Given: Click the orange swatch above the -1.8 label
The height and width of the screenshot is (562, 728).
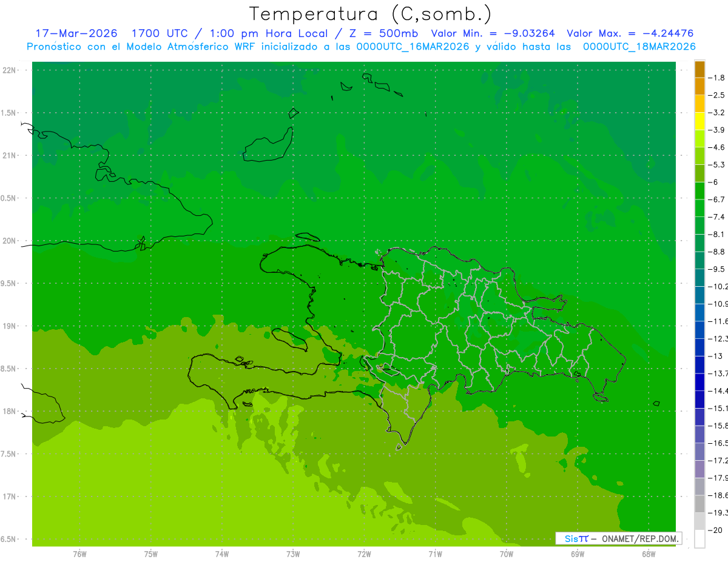Looking at the screenshot, I should (699, 70).
